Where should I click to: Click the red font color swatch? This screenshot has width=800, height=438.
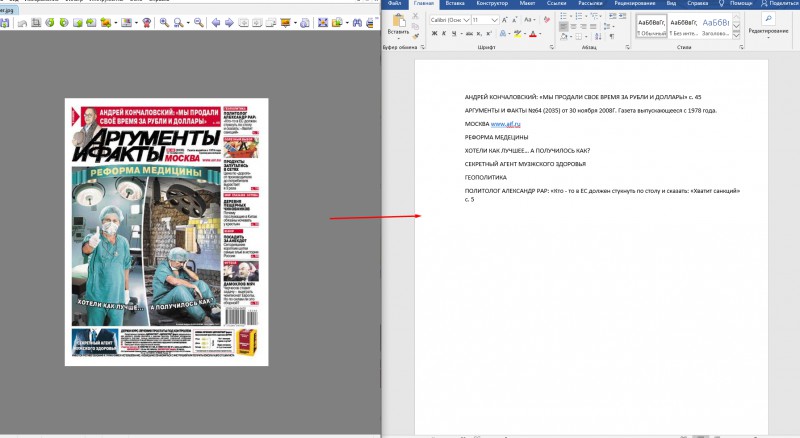(x=533, y=34)
